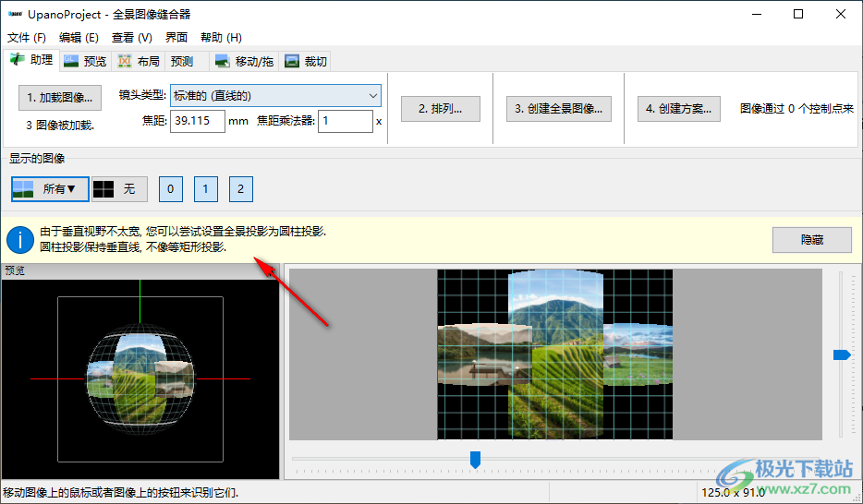Click the move/drag tab icon
This screenshot has height=504, width=863.
(222, 61)
